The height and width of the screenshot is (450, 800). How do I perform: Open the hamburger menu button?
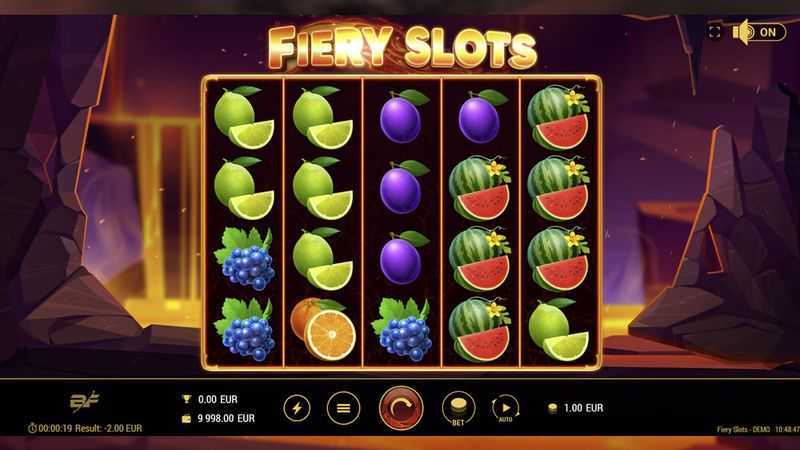pyautogui.click(x=343, y=408)
